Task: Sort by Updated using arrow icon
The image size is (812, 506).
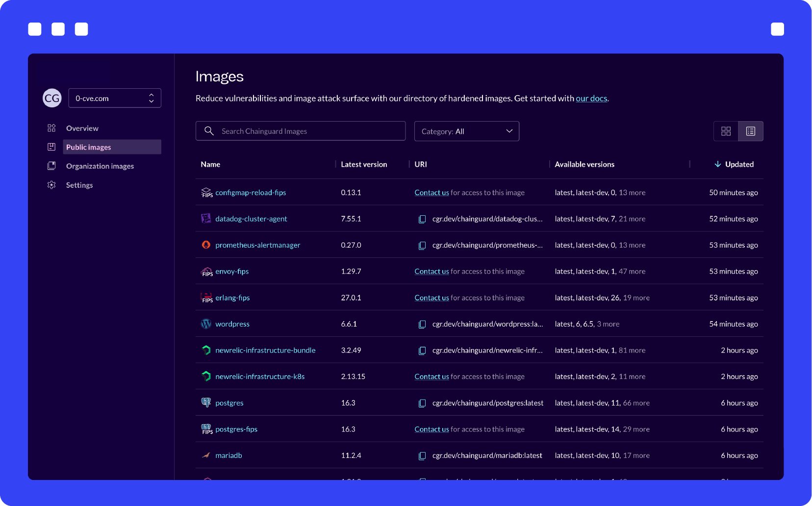Action: point(717,164)
